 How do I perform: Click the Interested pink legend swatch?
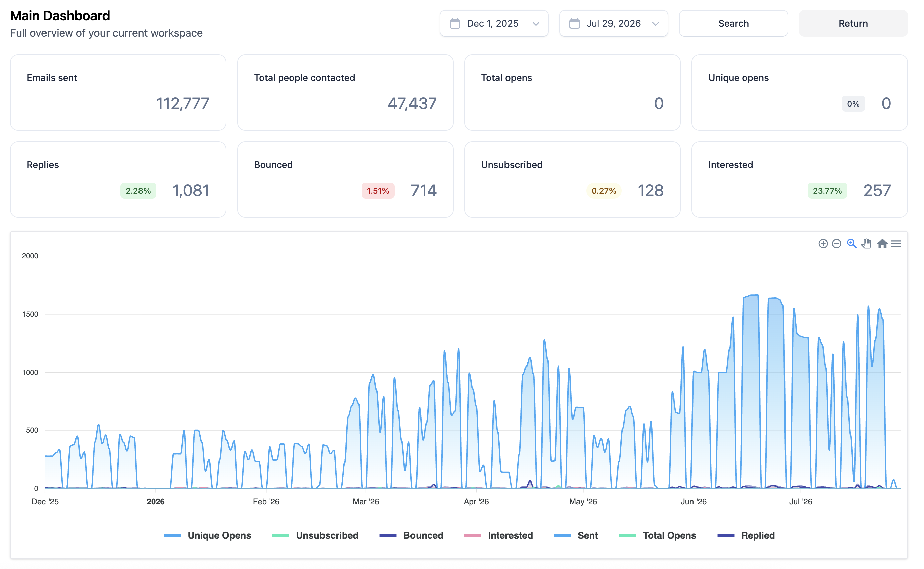(x=473, y=535)
